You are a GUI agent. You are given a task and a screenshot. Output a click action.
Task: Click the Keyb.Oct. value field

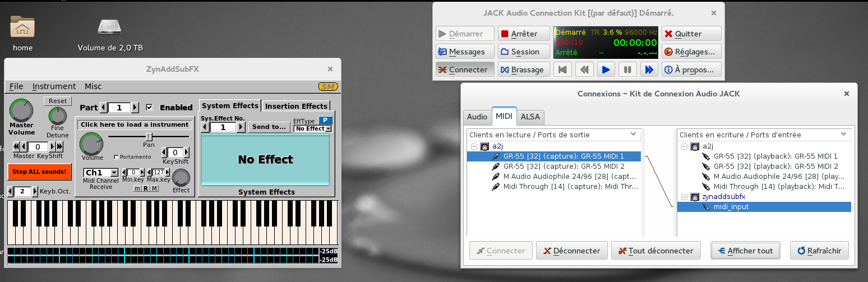[x=22, y=191]
